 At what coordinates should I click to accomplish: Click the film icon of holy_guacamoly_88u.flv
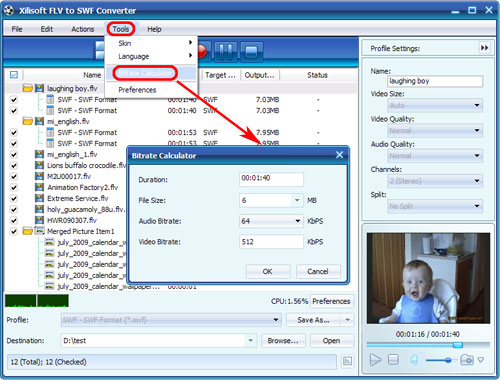(39, 209)
